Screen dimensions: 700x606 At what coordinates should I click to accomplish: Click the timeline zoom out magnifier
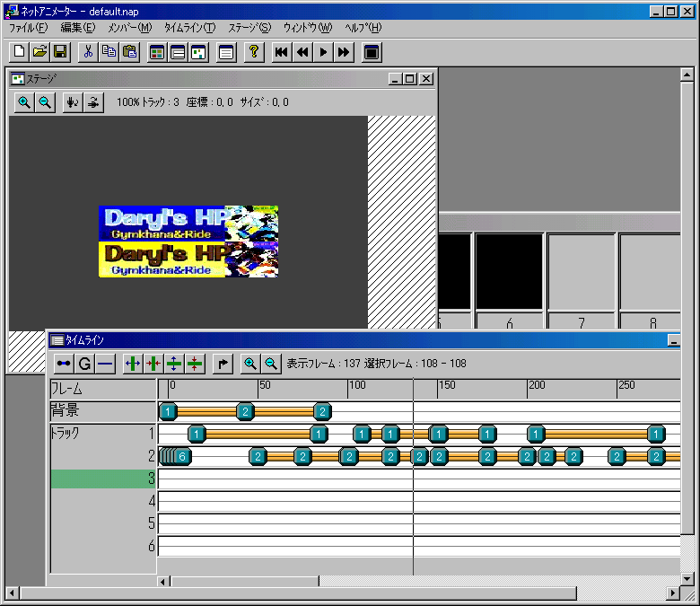click(x=270, y=364)
